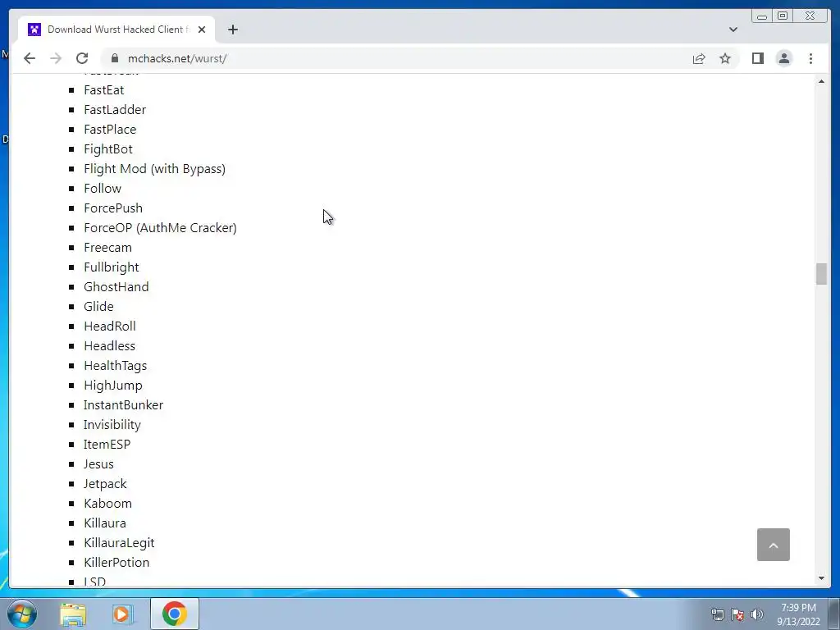The width and height of the screenshot is (840, 630).
Task: Open the Chrome profile menu
Action: click(x=783, y=58)
